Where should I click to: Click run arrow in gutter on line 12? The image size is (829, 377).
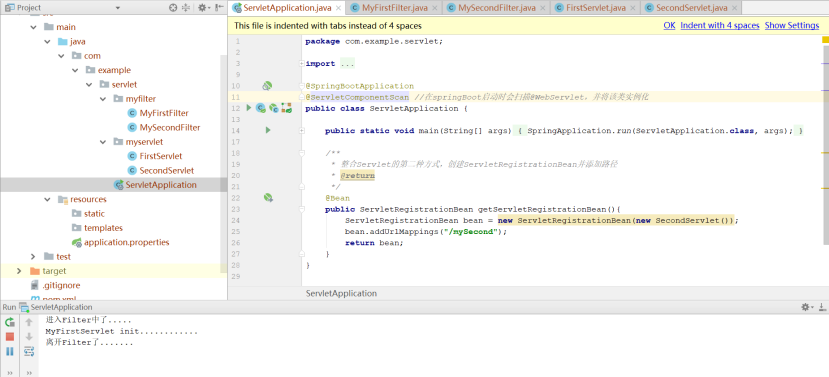[x=249, y=108]
